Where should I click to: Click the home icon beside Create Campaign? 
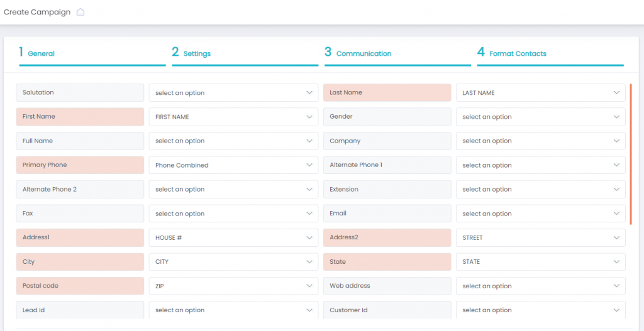[x=80, y=13]
